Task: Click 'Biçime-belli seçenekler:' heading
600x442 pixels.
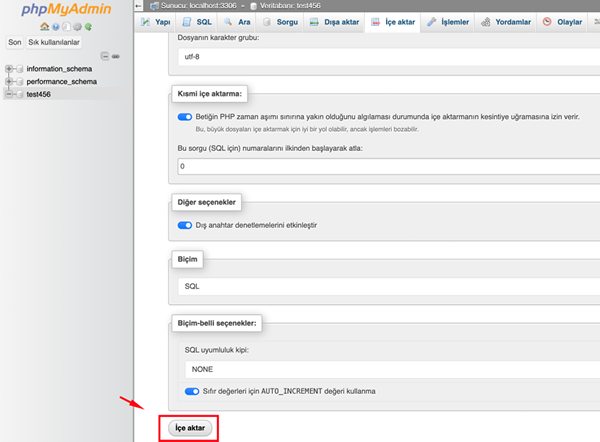Action: tap(217, 323)
